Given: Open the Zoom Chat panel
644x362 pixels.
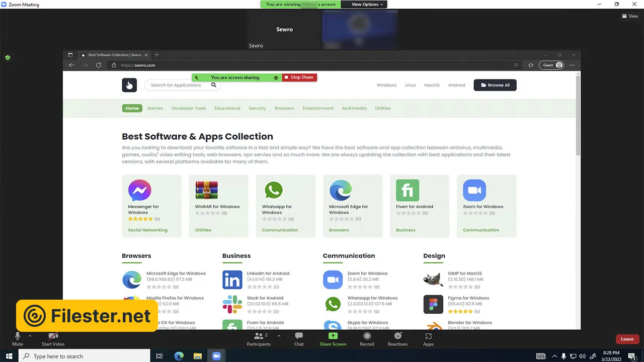Looking at the screenshot, I should [299, 336].
